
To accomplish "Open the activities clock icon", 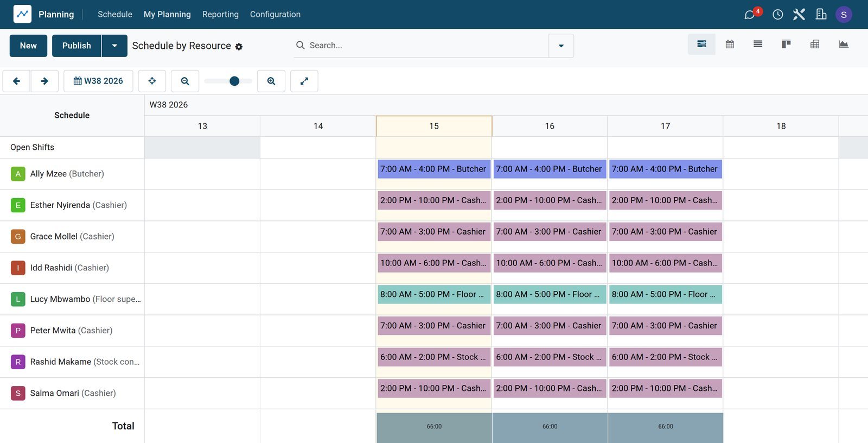I will (x=777, y=15).
